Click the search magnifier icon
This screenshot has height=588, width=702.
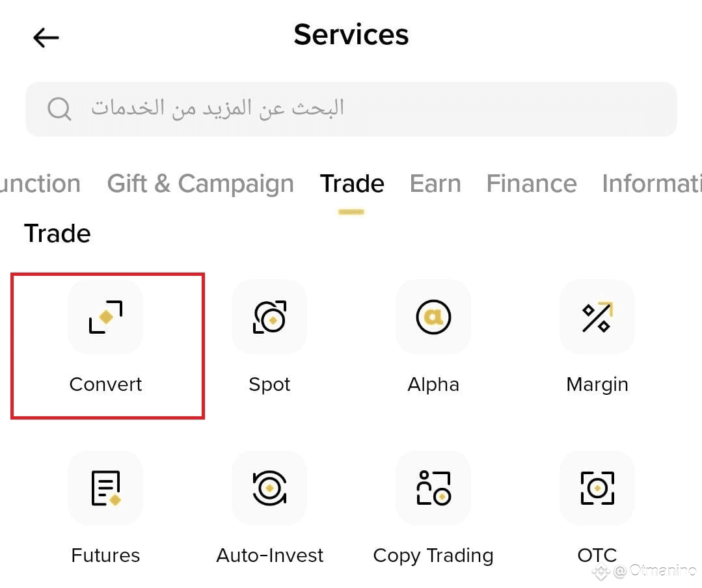coord(59,109)
